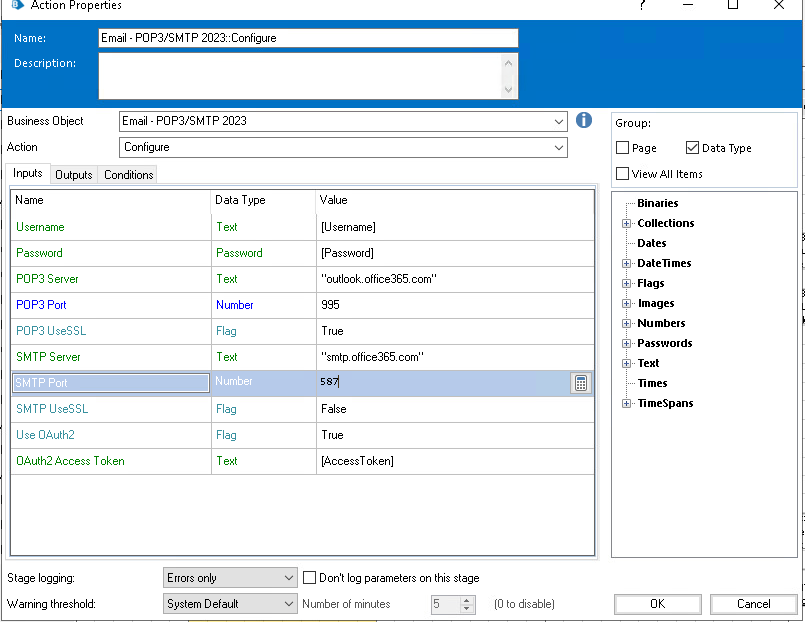This screenshot has width=805, height=622.
Task: Expand the Passwords tree node
Action: [626, 344]
